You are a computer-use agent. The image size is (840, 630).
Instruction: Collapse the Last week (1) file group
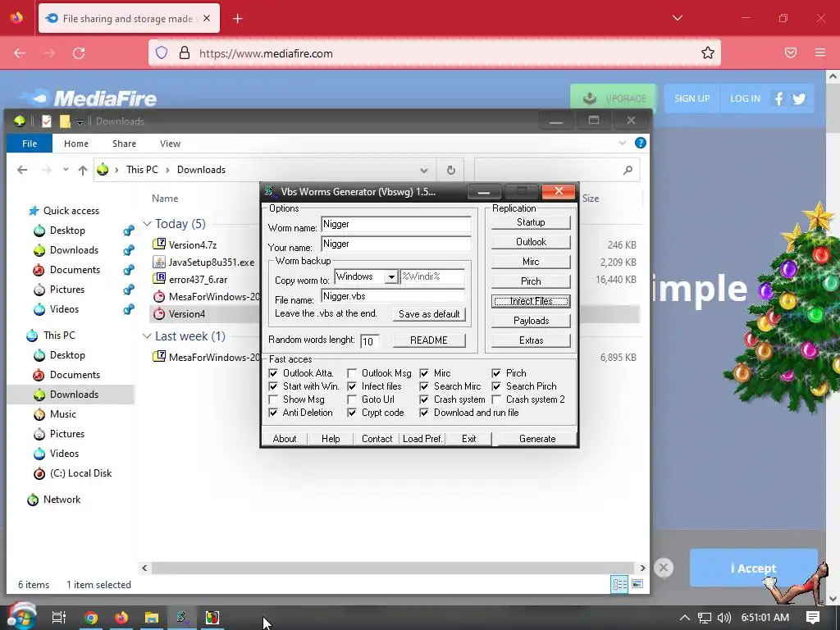(147, 336)
